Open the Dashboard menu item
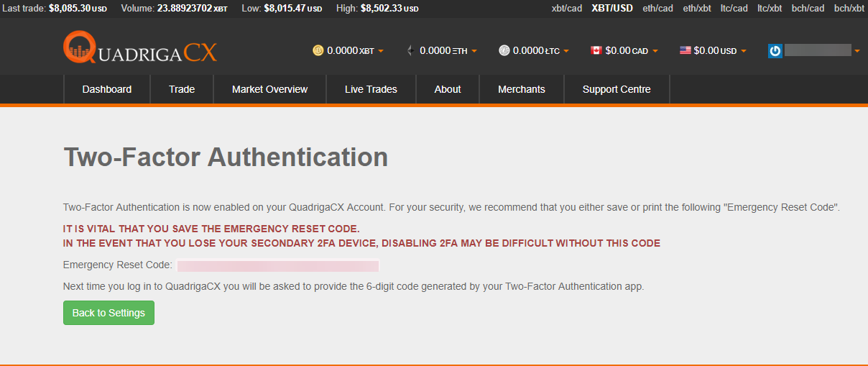 (x=107, y=89)
